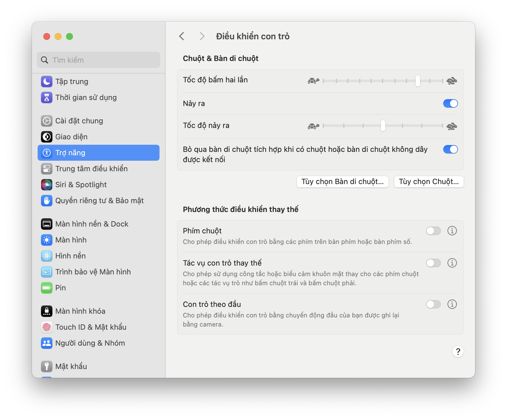
Task: Open Tùy chọn Bàn di chuột options
Action: [343, 182]
